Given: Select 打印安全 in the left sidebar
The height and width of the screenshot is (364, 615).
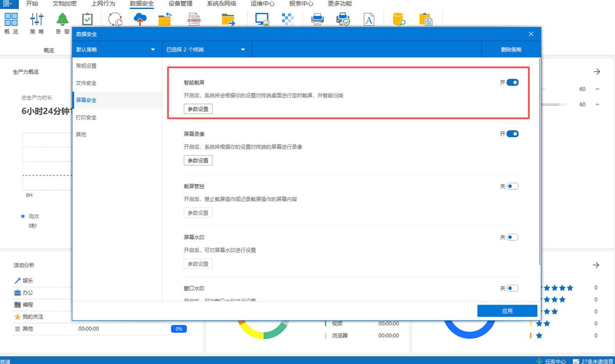Looking at the screenshot, I should tap(86, 117).
